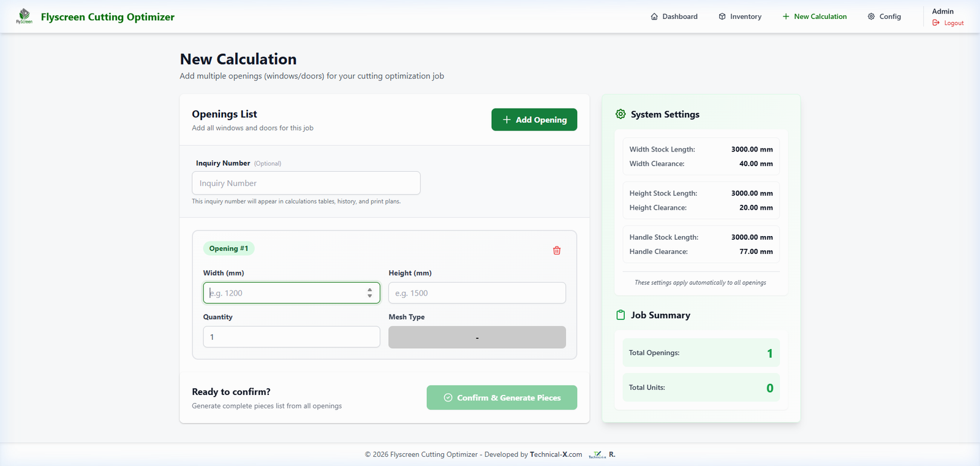Click the Logout link

(x=948, y=23)
